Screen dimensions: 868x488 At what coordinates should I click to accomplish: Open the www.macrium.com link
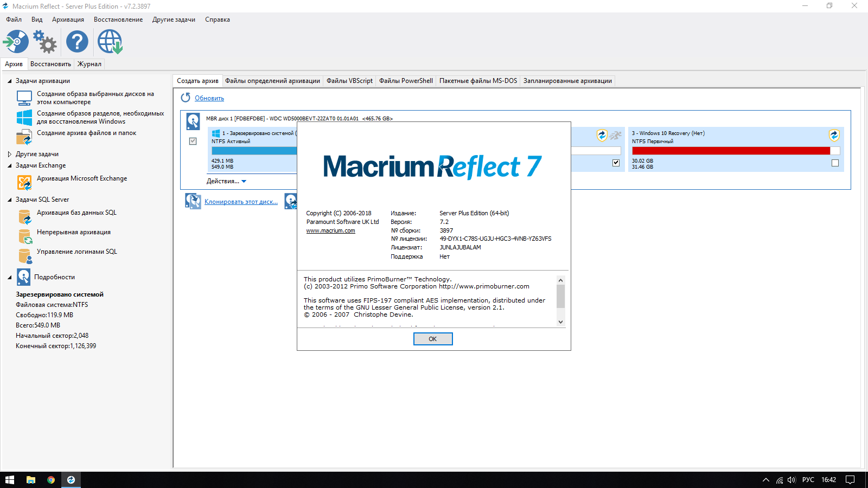click(x=330, y=230)
